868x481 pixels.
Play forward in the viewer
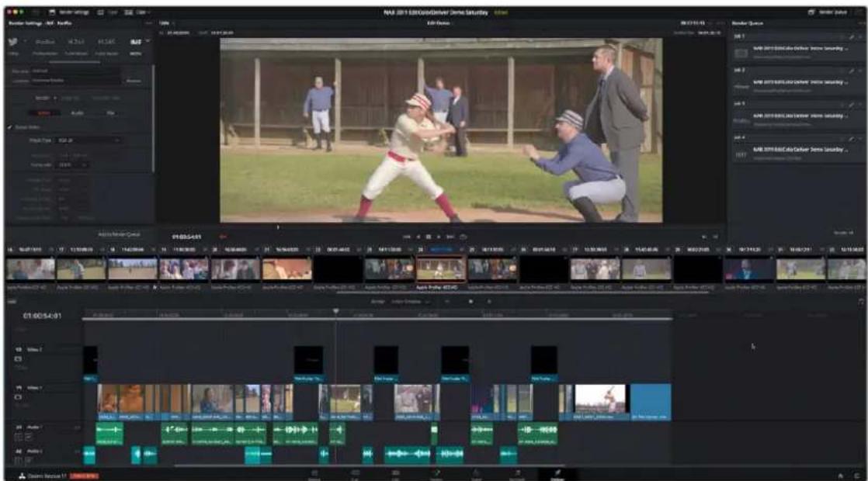point(439,237)
